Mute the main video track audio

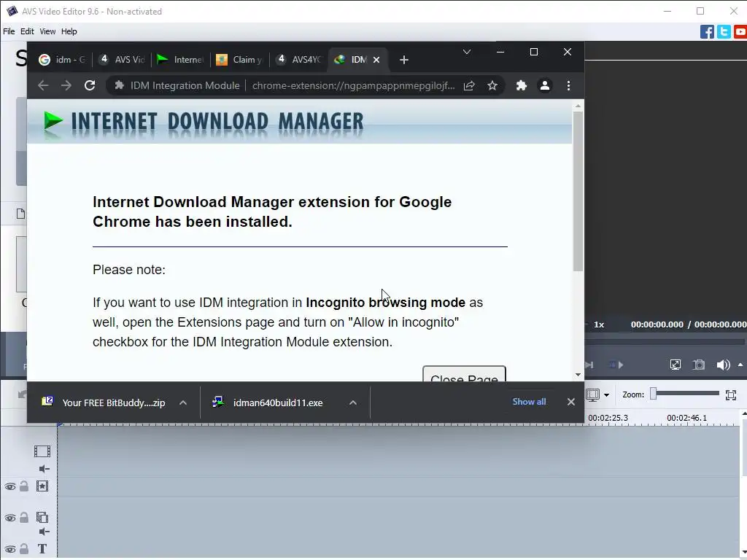pos(44,469)
